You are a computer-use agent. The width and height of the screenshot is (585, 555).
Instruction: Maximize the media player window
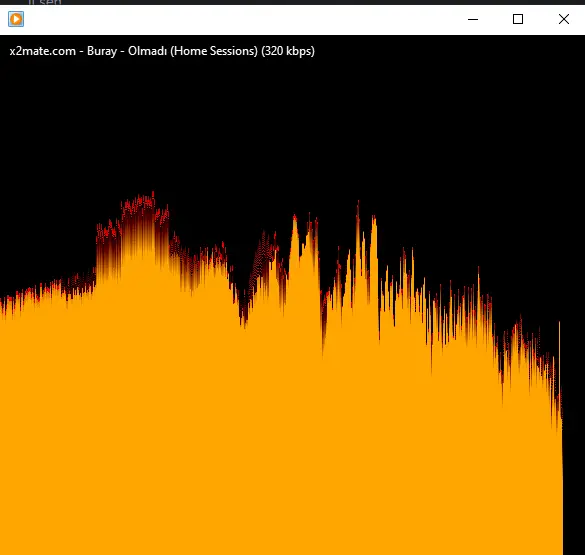pos(518,19)
